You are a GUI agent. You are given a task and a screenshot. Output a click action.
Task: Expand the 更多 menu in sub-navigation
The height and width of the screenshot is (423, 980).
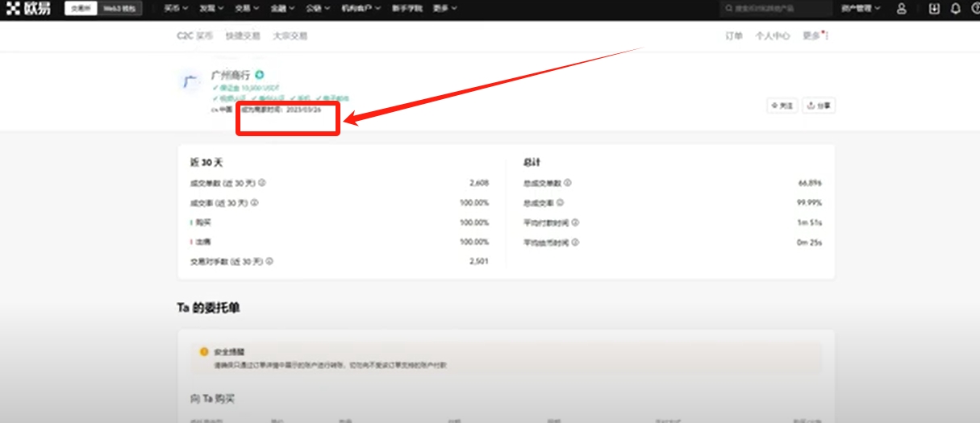(x=814, y=36)
